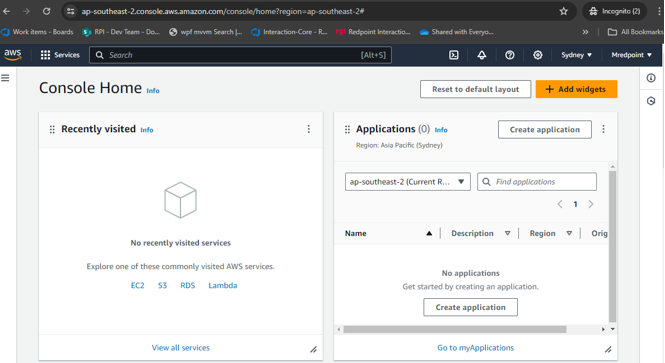The width and height of the screenshot is (665, 363).
Task: Open Applications widget three-dot menu
Action: tap(604, 129)
